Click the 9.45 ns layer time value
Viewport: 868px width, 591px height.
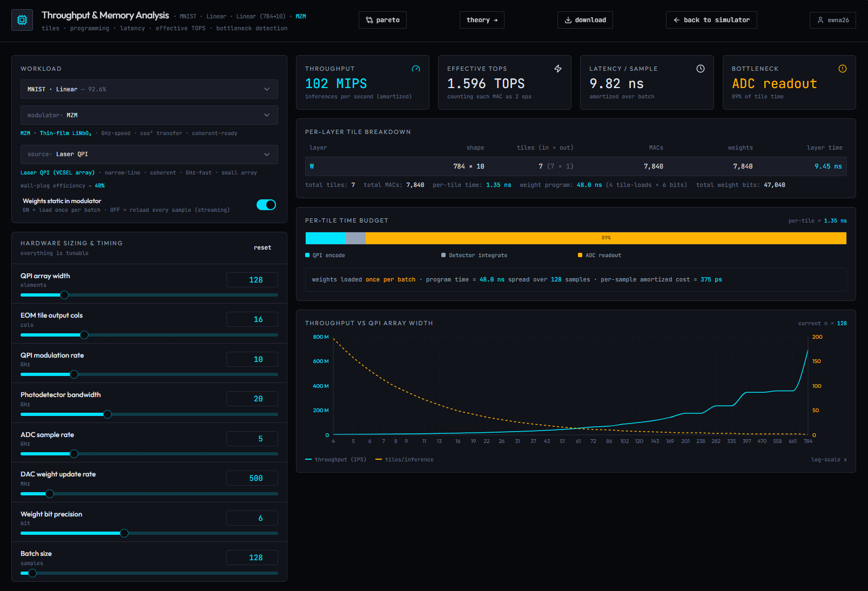pyautogui.click(x=828, y=166)
